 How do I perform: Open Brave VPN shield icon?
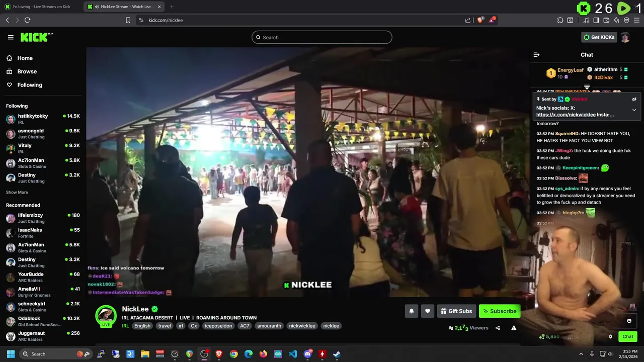click(x=626, y=20)
